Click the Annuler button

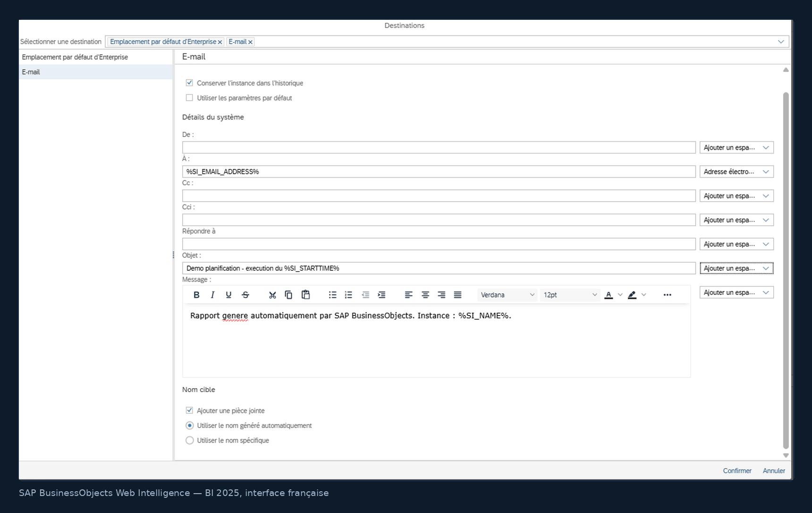(774, 470)
